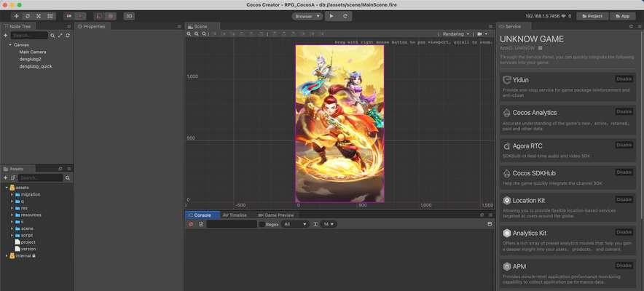Screen dimensions: 644x291
Task: Click the Node Tree search field
Action: pyautogui.click(x=29, y=36)
